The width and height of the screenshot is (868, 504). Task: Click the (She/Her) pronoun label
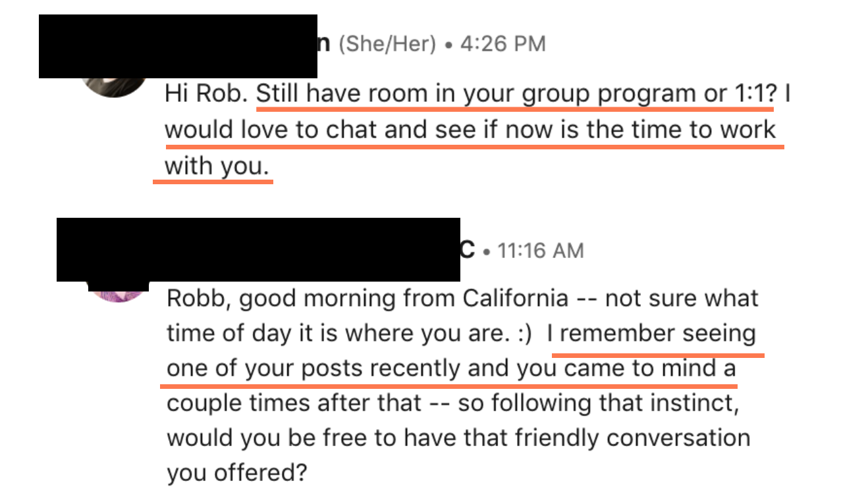click(387, 44)
